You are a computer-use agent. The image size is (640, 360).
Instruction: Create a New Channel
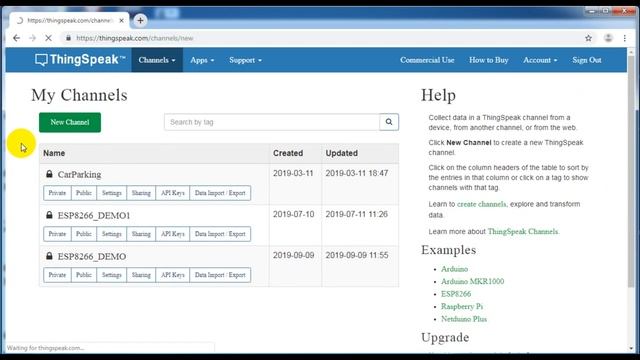tap(70, 122)
